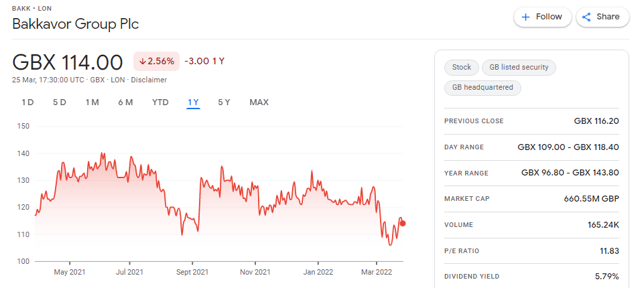Switch chart to 1M range
Image resolution: width=644 pixels, height=288 pixels.
(x=92, y=102)
